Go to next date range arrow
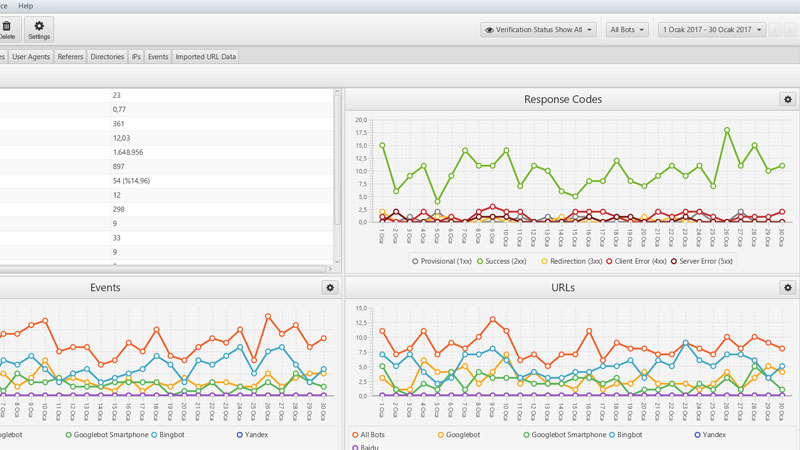This screenshot has height=450, width=800. tap(789, 30)
